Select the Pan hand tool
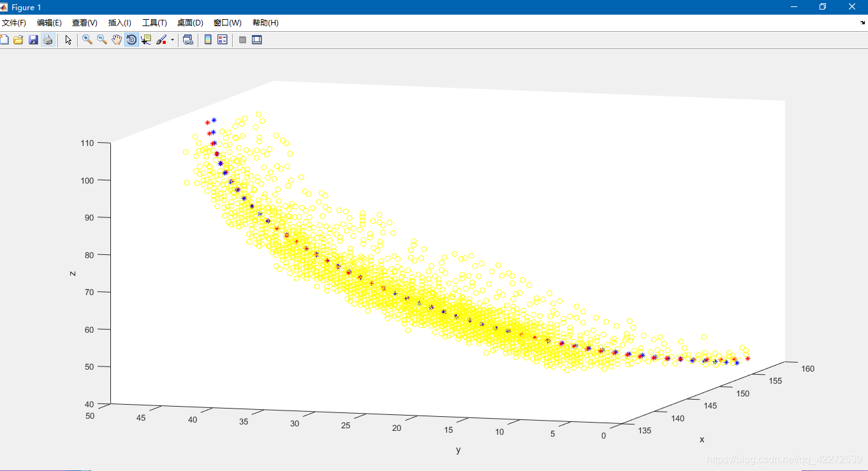 (117, 40)
